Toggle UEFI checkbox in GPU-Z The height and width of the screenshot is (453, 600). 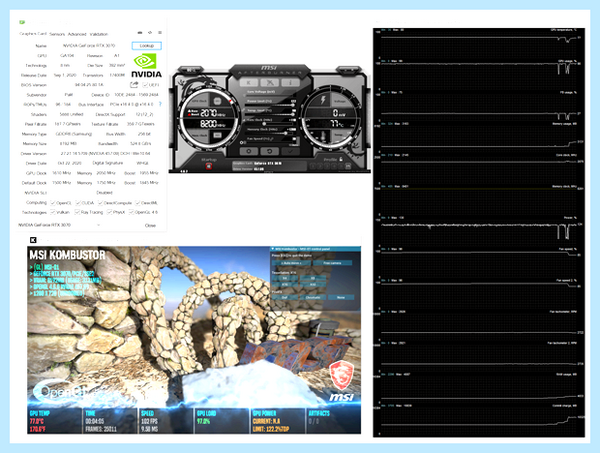pyautogui.click(x=145, y=85)
